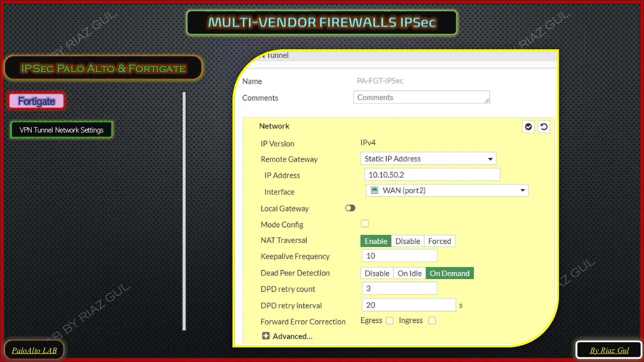Click the Forward Error Correction label
Screen dimensions: 644x362
303,321
